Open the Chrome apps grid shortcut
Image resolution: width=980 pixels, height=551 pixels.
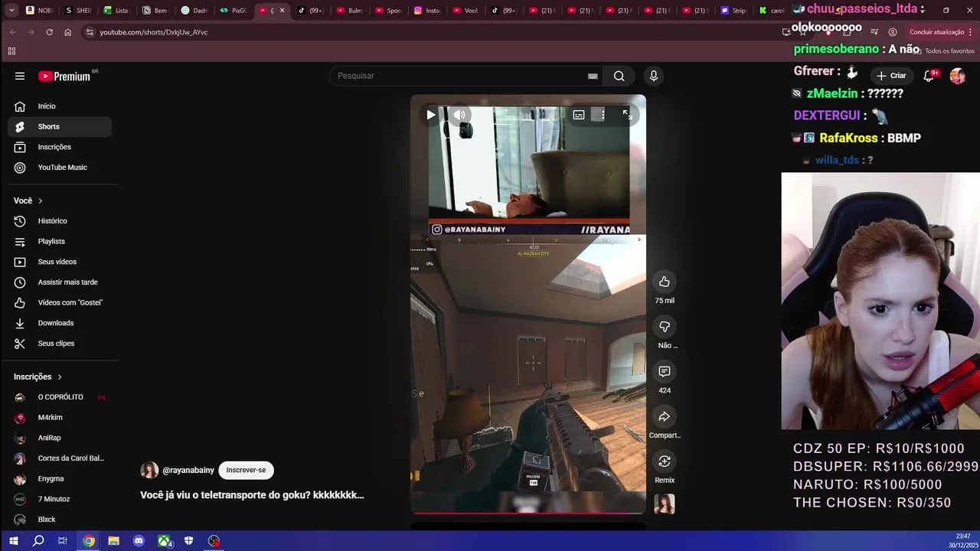(11, 51)
